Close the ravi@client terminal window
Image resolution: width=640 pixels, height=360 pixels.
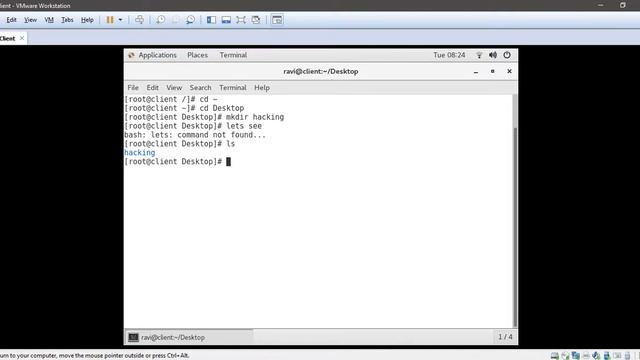(x=509, y=71)
